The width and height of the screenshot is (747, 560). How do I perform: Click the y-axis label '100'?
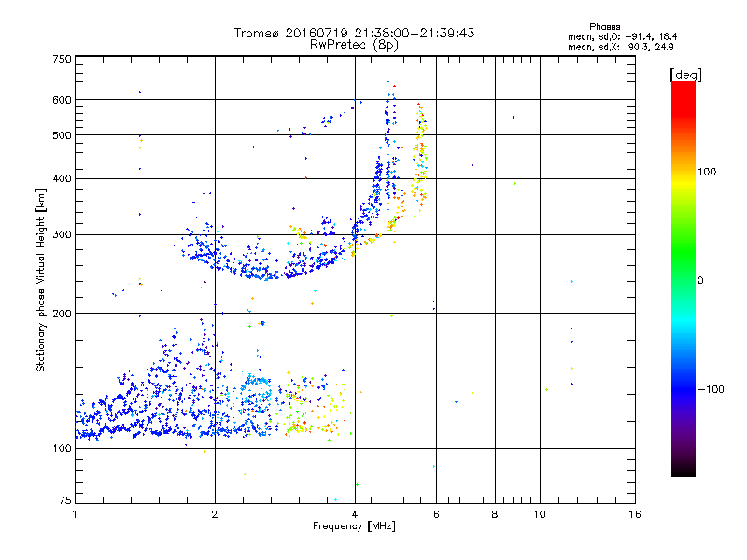[62, 449]
